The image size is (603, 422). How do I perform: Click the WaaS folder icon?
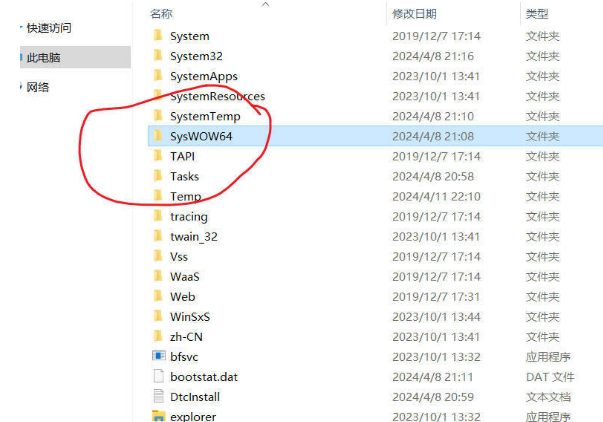coord(158,276)
